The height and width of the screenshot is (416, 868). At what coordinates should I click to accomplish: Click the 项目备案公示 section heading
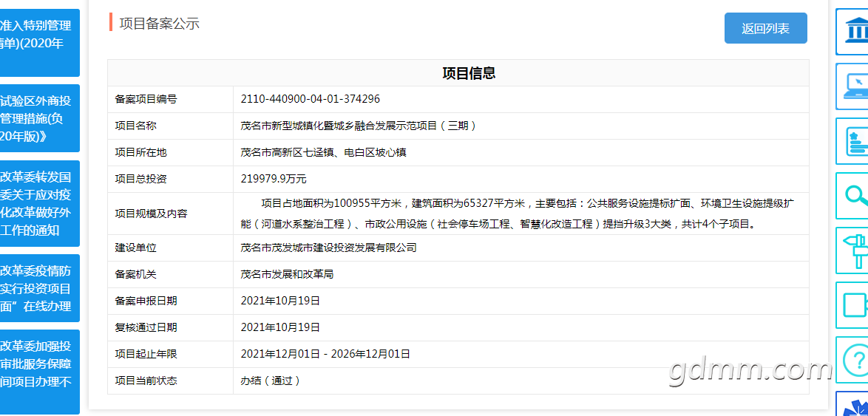159,23
